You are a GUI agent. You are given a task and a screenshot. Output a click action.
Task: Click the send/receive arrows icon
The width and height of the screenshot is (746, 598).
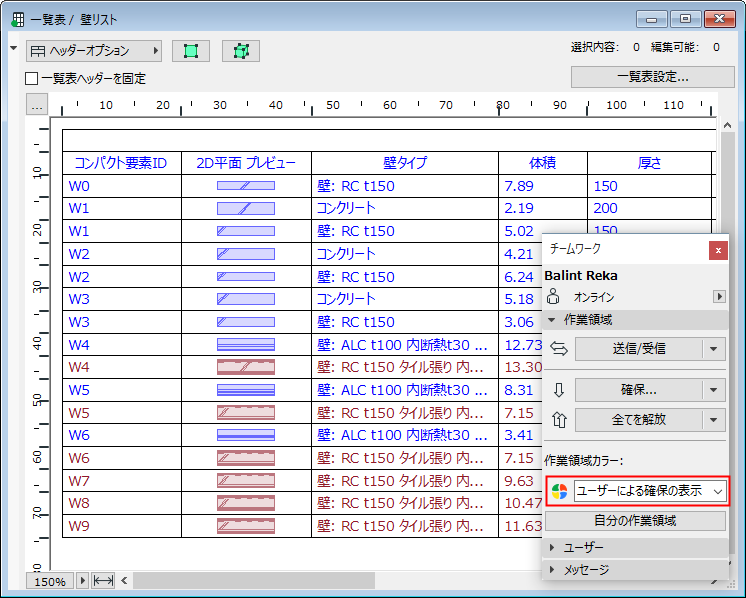click(x=559, y=349)
